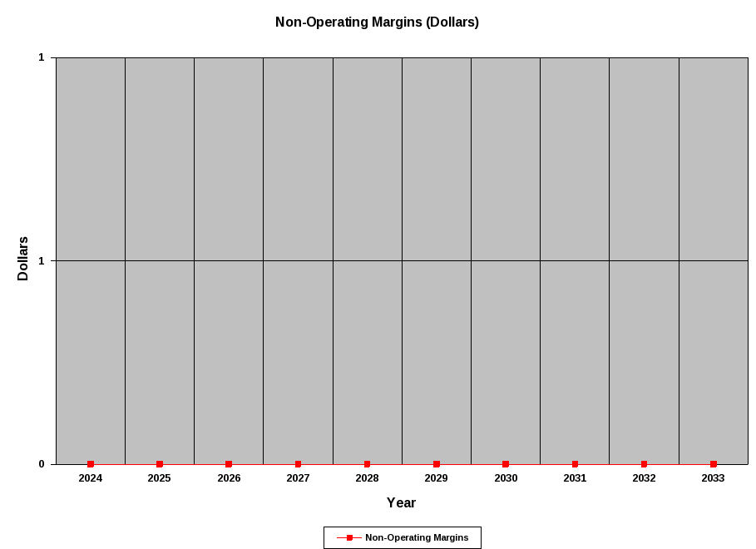The image size is (756, 549).
Task: Click the red legend marker icon
Action: point(349,537)
